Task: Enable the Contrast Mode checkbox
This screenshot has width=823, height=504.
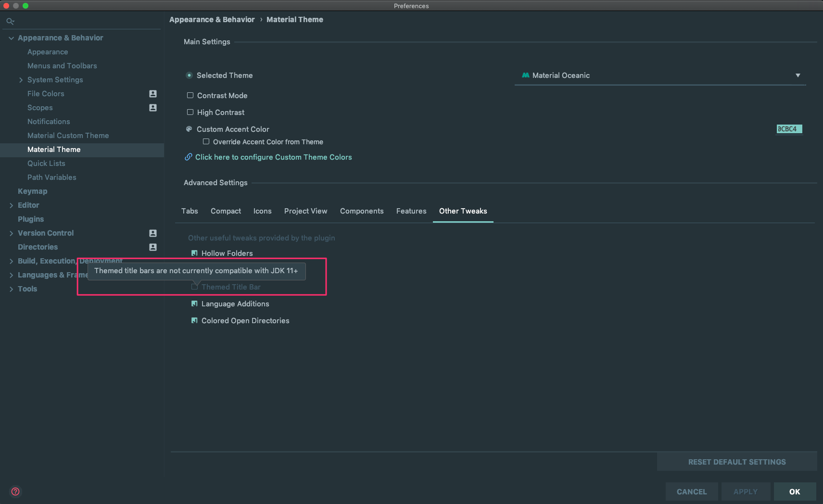Action: 190,95
